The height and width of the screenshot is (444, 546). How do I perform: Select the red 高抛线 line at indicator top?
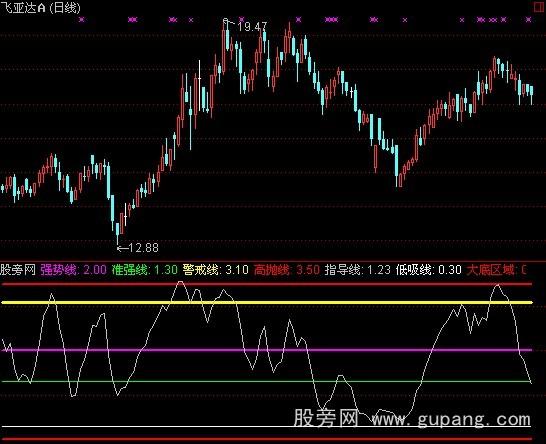point(267,284)
